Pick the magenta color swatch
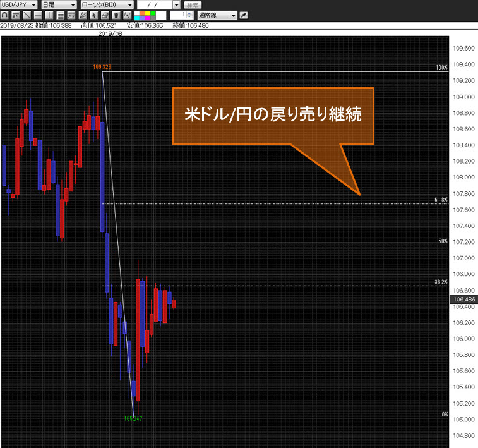 click(x=148, y=18)
